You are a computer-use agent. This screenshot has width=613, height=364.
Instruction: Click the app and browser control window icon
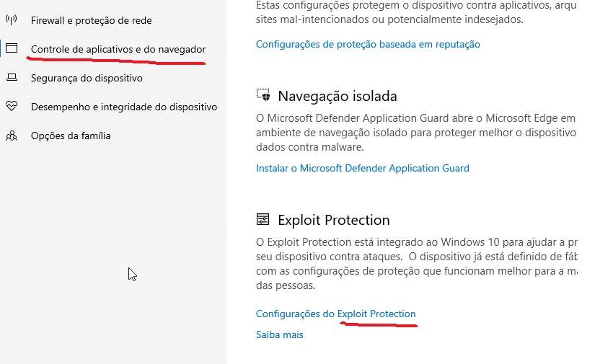[12, 49]
